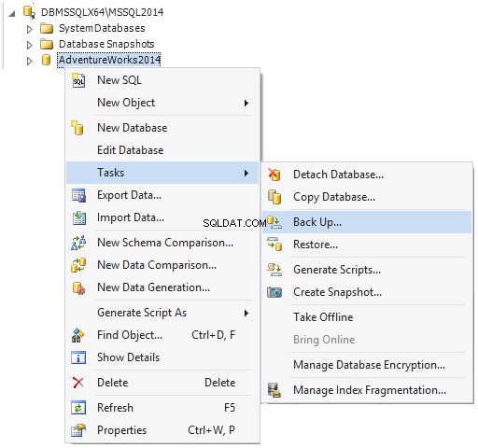This screenshot has height=448, width=478.
Task: Select the Database Snapshots tree label
Action: pyautogui.click(x=106, y=44)
